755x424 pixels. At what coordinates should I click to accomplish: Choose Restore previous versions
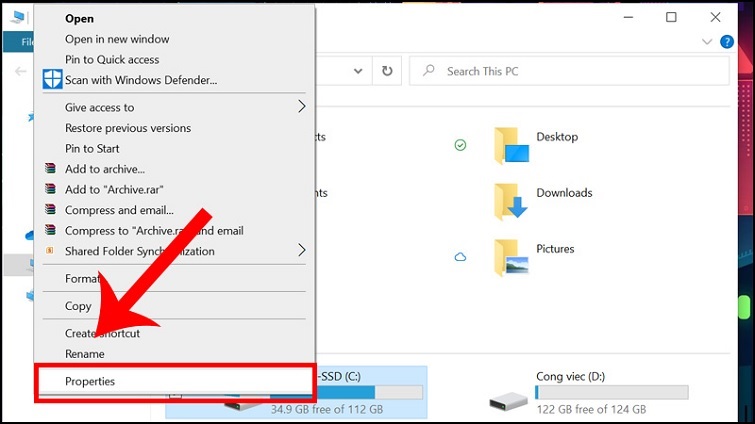tap(128, 128)
